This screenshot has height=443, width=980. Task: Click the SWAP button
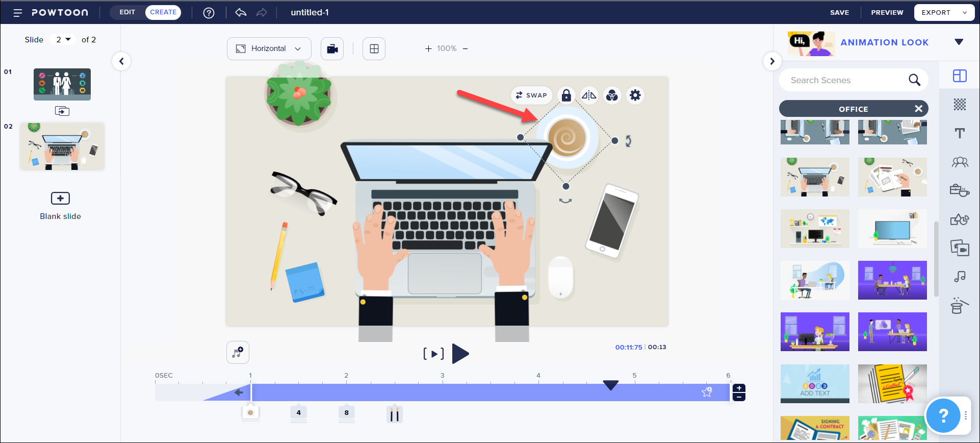531,95
